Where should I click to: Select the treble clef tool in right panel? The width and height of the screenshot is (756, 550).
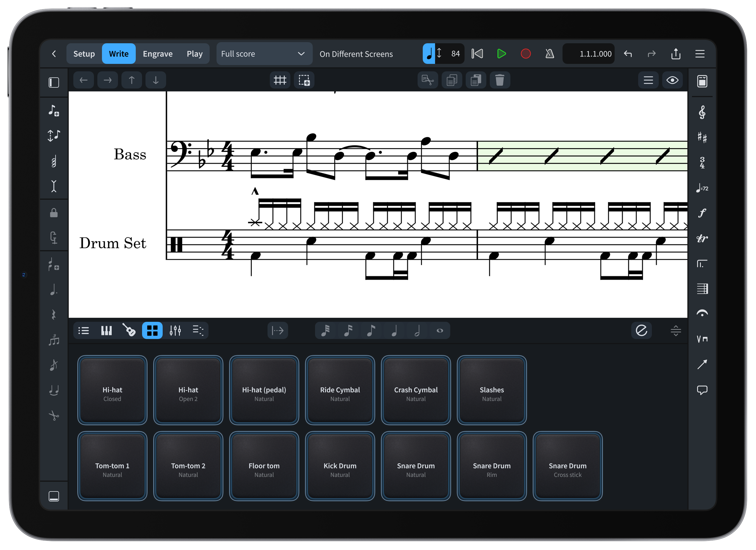coord(702,112)
